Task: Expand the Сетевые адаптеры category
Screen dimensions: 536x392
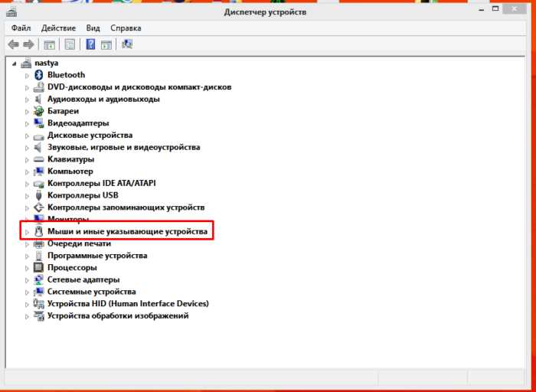Action: [x=27, y=280]
